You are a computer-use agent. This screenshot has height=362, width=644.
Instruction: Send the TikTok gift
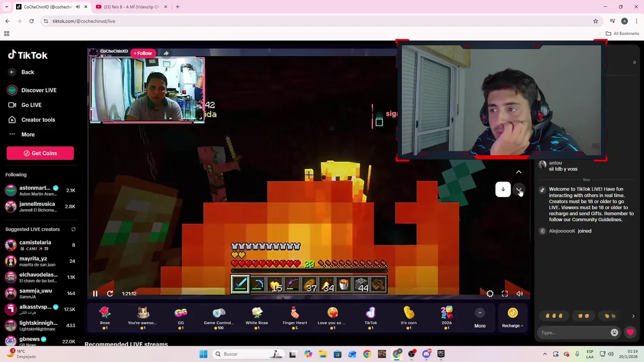pyautogui.click(x=371, y=318)
